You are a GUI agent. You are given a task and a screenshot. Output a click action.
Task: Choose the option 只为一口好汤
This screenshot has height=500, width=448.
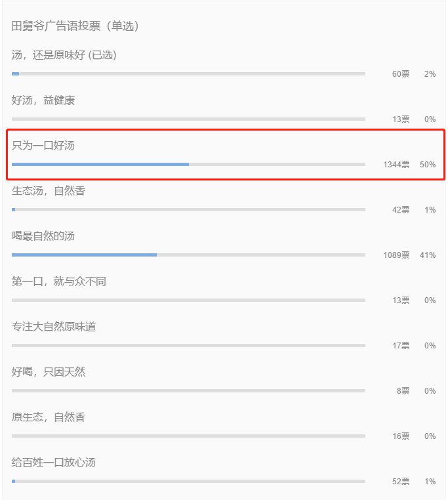[43, 146]
